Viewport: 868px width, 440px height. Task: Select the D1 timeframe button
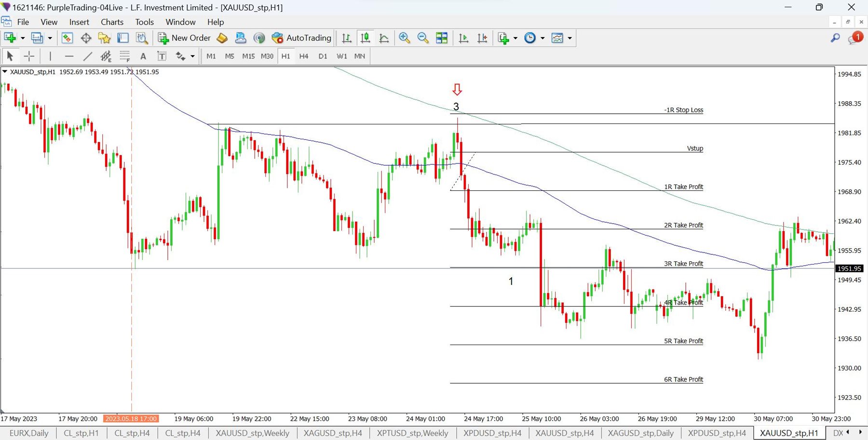tap(323, 56)
